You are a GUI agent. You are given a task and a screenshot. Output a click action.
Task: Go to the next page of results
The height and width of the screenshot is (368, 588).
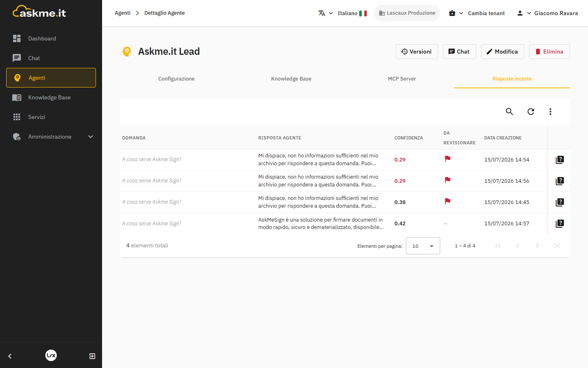pyautogui.click(x=537, y=246)
